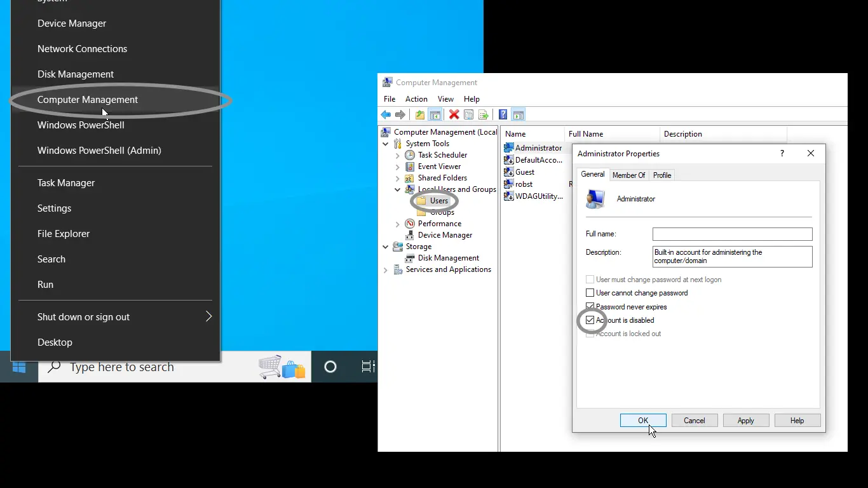Click the Properties sheet toolbar icon
The image size is (868, 488).
point(469,115)
